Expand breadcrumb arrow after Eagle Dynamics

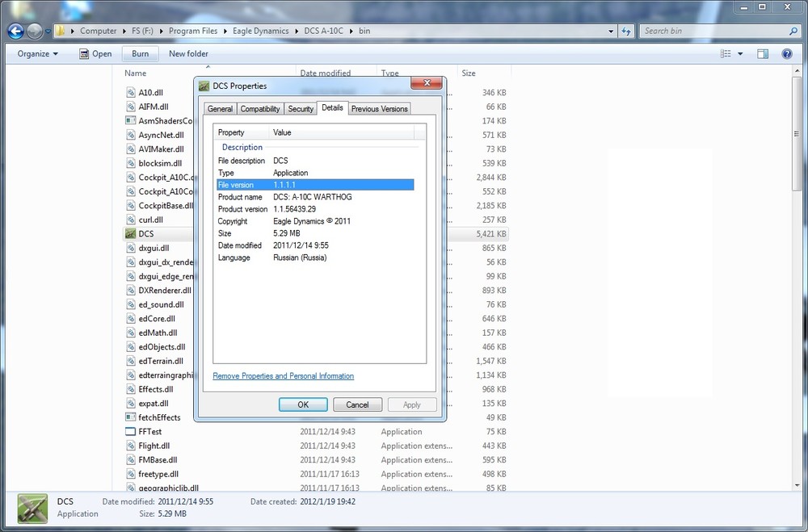(297, 31)
